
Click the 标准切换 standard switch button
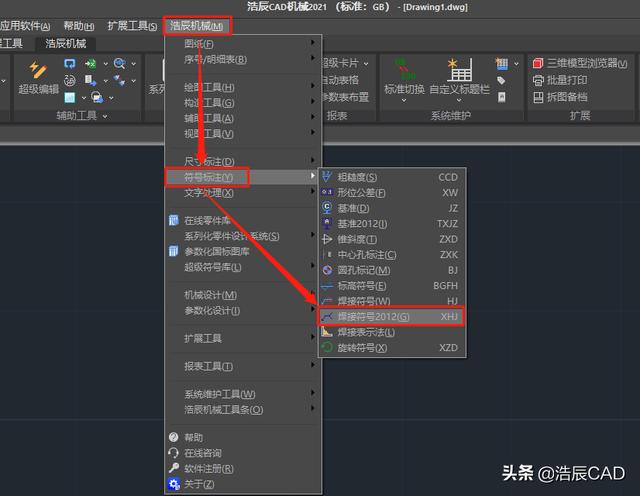click(x=404, y=79)
